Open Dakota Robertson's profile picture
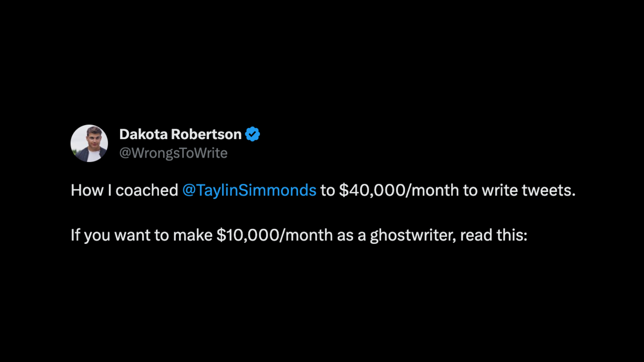644x362 pixels. pos(89,143)
